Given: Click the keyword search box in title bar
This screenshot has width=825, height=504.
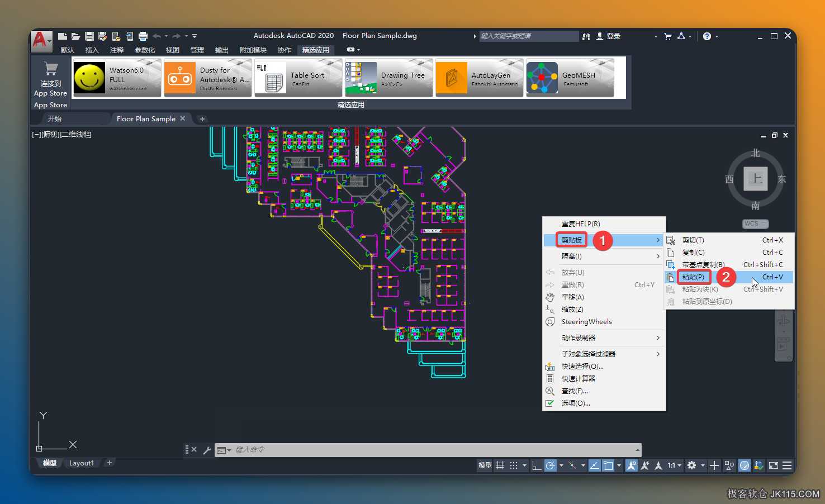Looking at the screenshot, I should pyautogui.click(x=529, y=36).
